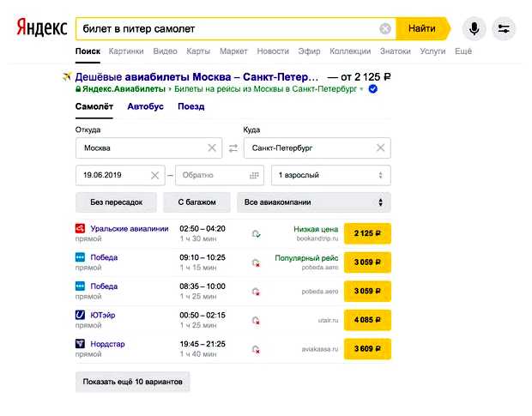Open the 1 взрослый passenger selector
The image size is (532, 416).
pos(330,175)
